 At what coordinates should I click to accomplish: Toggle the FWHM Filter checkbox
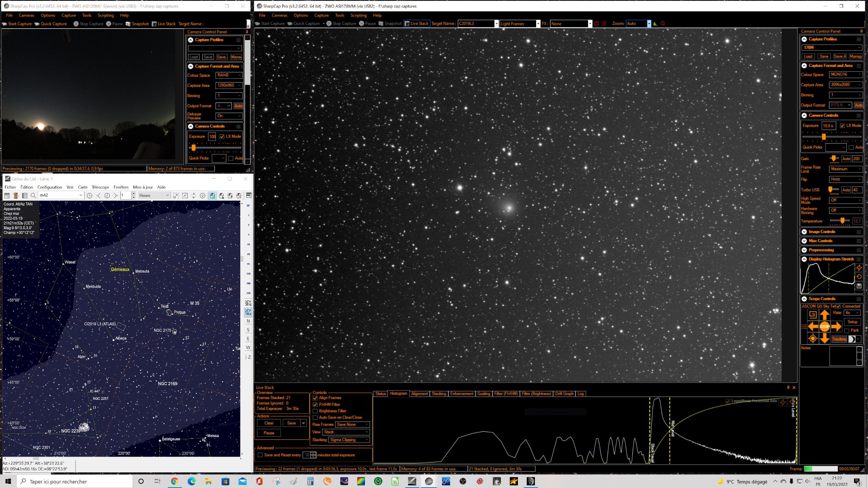[315, 405]
